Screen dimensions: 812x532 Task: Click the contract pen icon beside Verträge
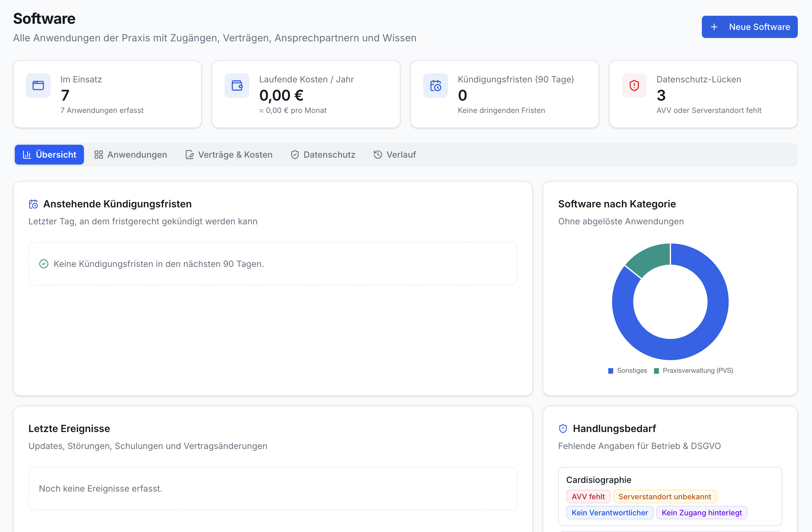point(189,155)
